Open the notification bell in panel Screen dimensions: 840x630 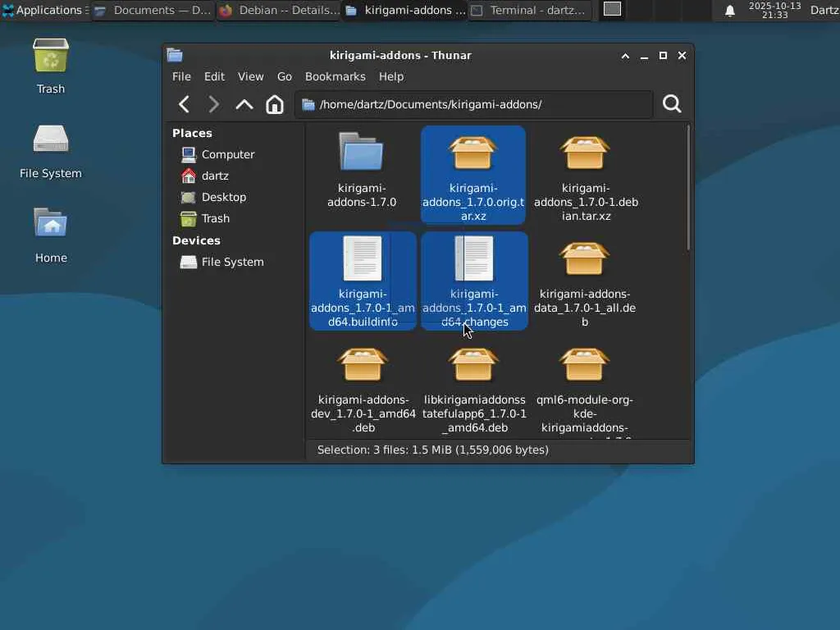point(729,10)
